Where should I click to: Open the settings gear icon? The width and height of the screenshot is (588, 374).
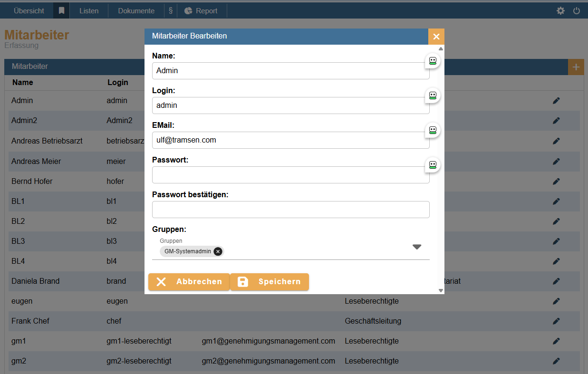560,10
